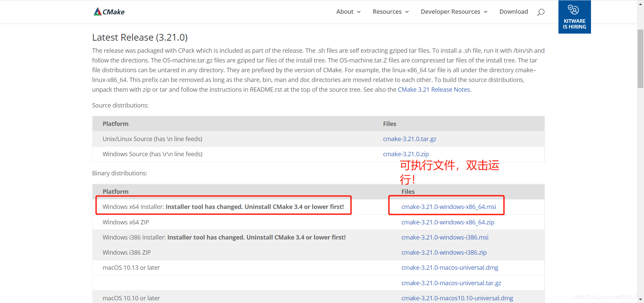
Task: Click Files header in source table
Action: [x=389, y=124]
